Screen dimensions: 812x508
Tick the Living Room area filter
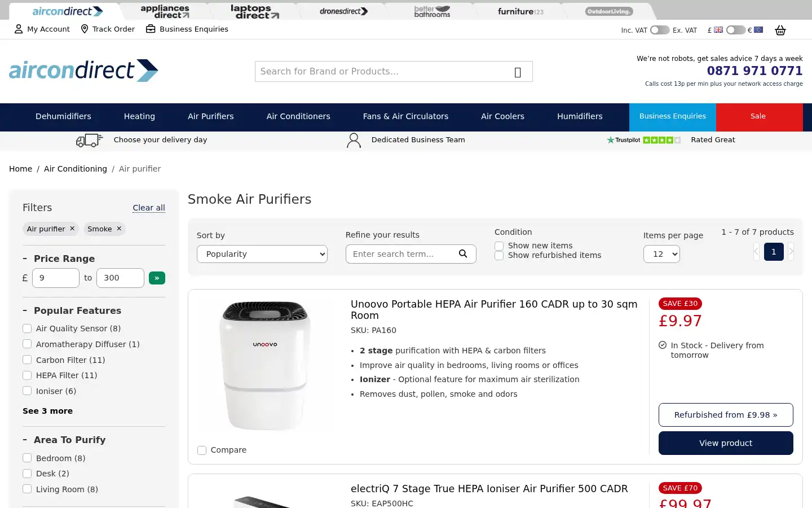[x=27, y=489]
